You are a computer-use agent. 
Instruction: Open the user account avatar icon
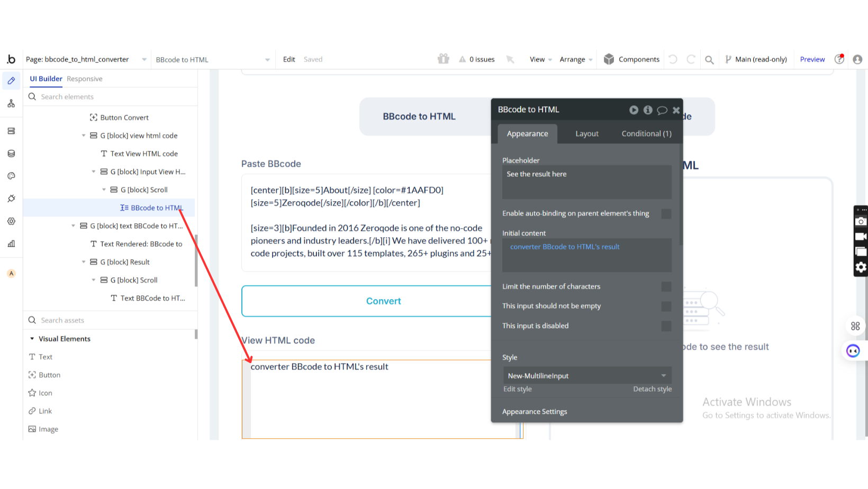(x=857, y=59)
